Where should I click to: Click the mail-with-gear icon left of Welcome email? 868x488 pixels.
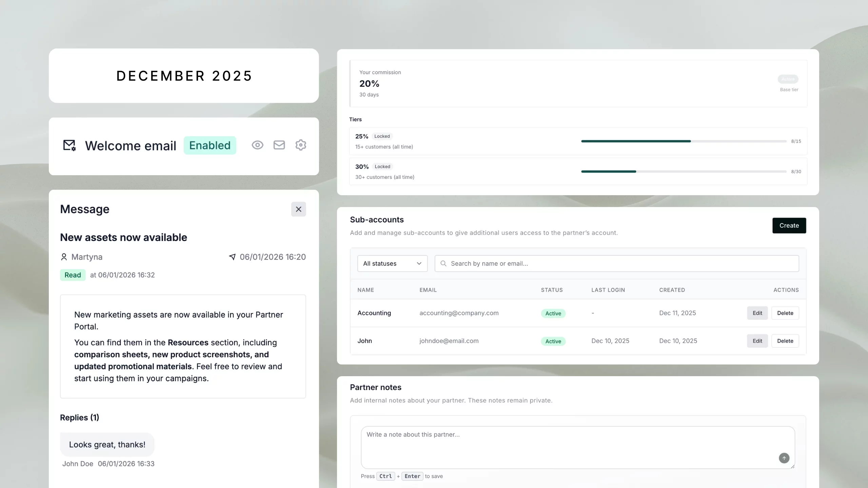coord(70,145)
